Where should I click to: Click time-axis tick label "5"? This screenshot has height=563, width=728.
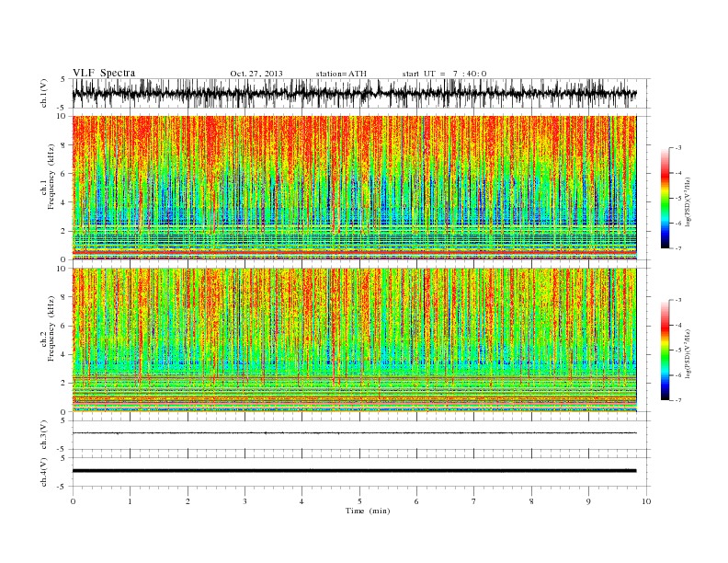click(359, 501)
